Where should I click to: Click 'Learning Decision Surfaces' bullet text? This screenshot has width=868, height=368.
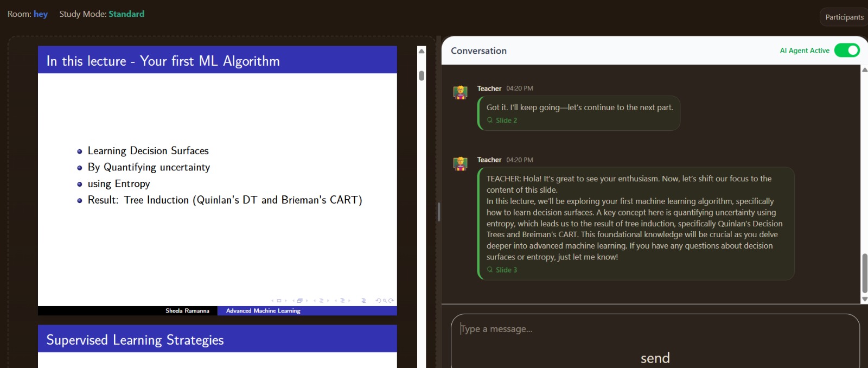(148, 151)
